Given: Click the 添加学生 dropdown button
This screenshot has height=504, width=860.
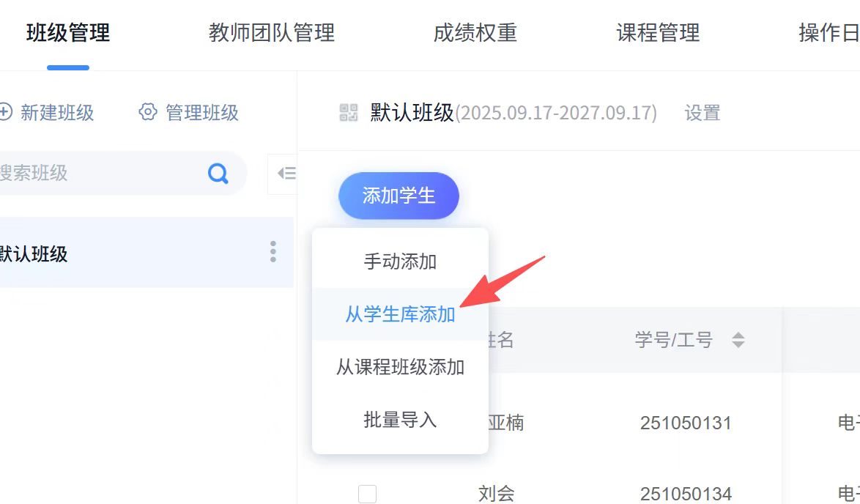Looking at the screenshot, I should pyautogui.click(x=399, y=196).
